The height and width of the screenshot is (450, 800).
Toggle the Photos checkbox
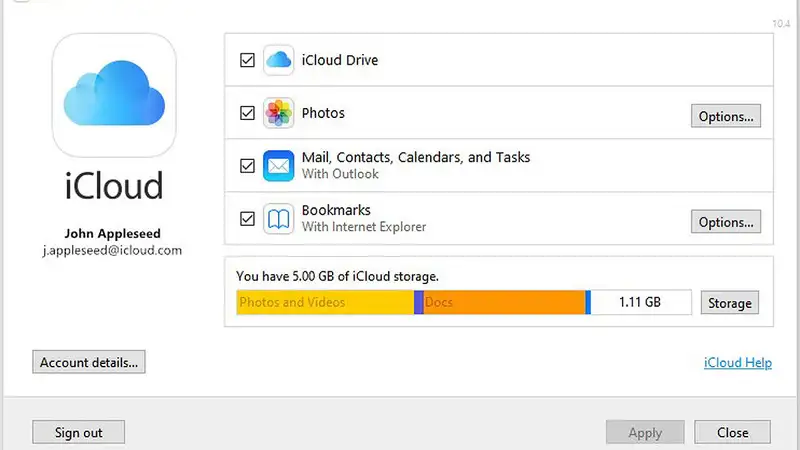coord(247,113)
